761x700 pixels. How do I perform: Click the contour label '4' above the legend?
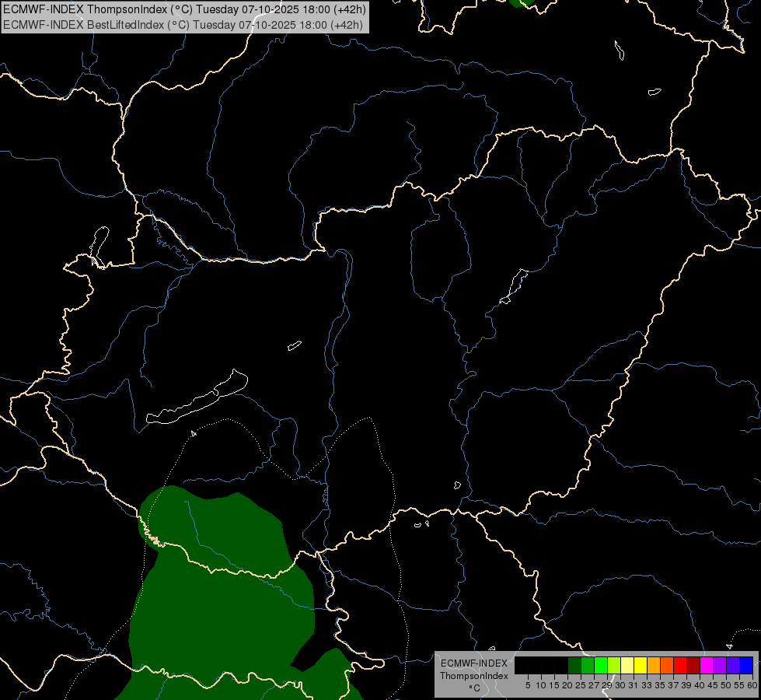coord(729,646)
